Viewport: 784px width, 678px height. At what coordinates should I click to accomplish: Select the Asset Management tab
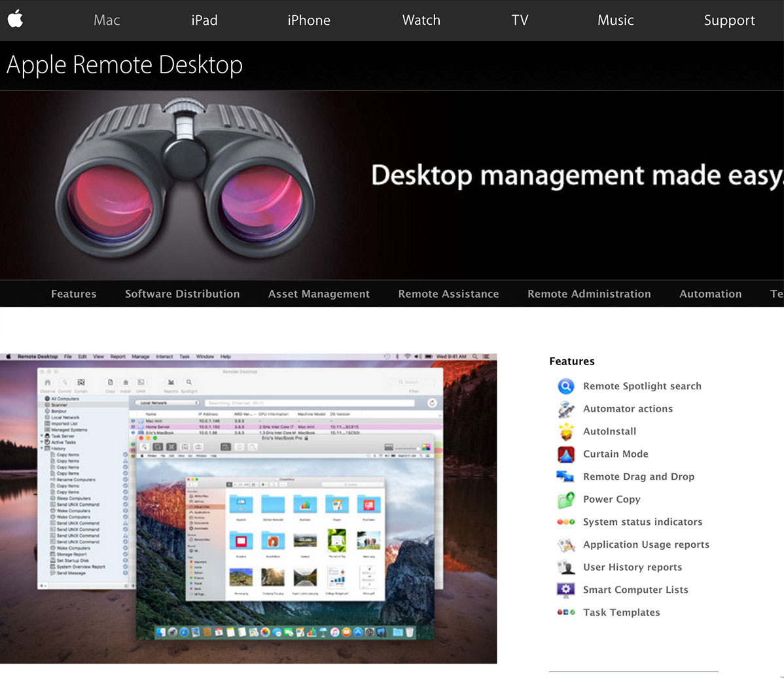tap(319, 294)
